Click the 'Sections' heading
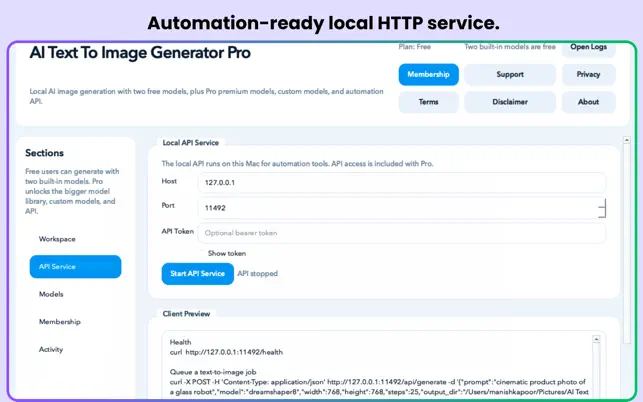The image size is (643, 402). (x=44, y=153)
